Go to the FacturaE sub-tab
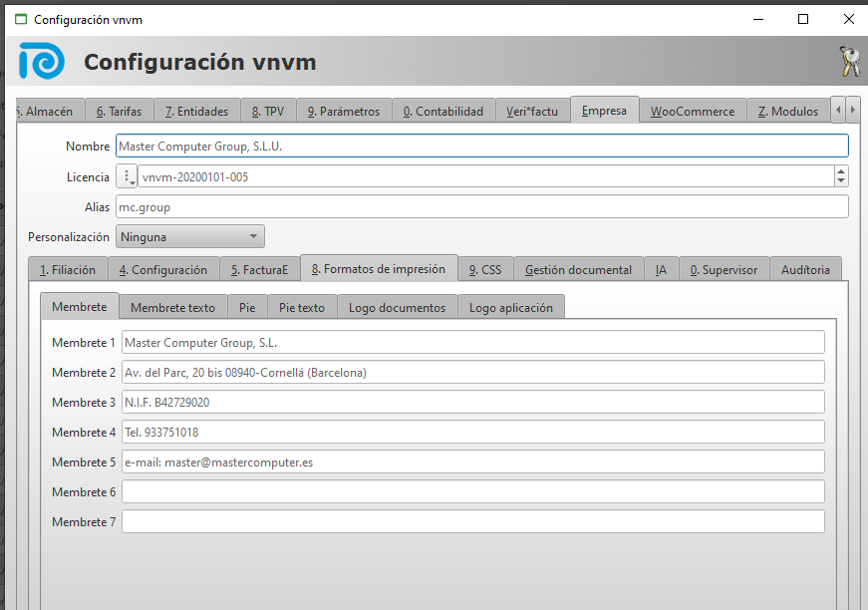This screenshot has height=610, width=868. point(259,269)
